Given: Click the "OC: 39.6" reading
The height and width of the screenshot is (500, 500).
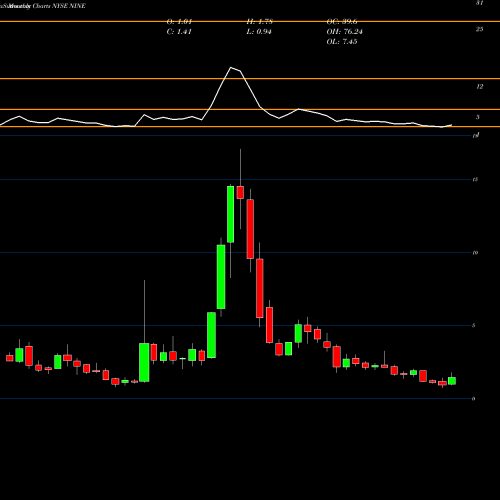Looking at the screenshot, I should tap(342, 22).
